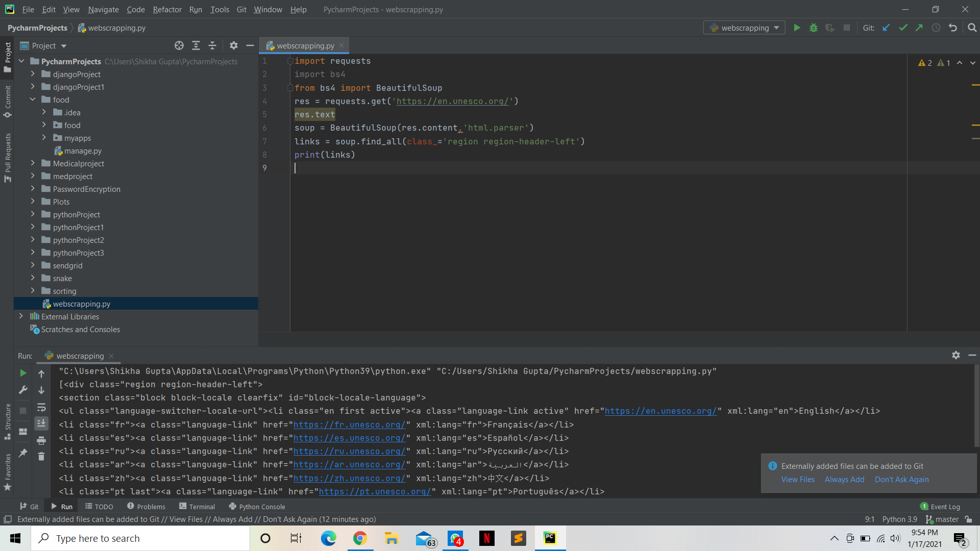Toggle soft-wrap in Run console
Screen dimensions: 980x551
(41, 407)
